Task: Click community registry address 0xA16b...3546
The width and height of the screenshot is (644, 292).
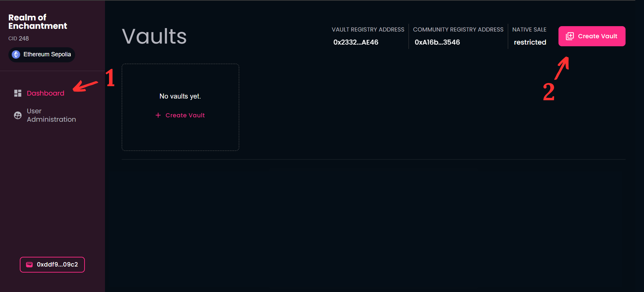Action: coord(437,42)
